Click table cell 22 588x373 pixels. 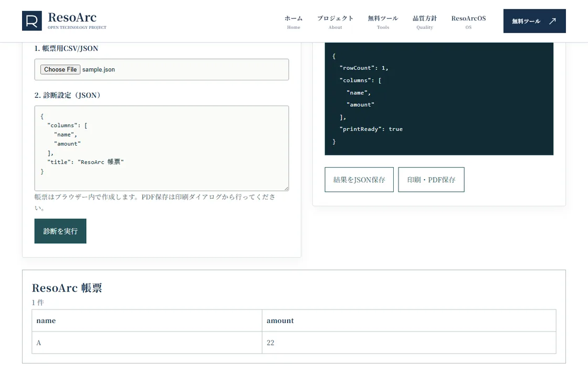tap(409, 343)
